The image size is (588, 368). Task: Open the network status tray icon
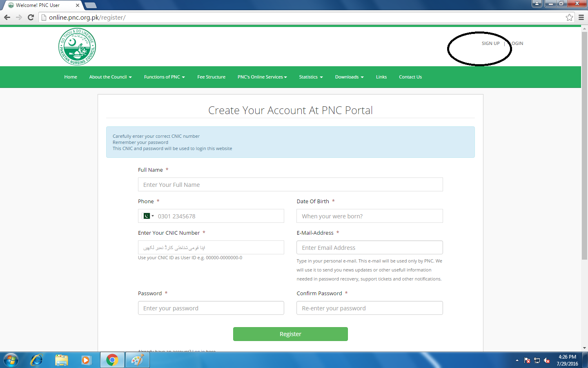[x=537, y=360]
